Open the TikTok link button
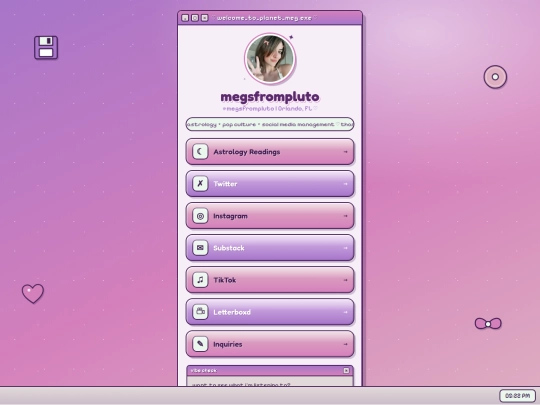This screenshot has height=405, width=540. pos(270,280)
